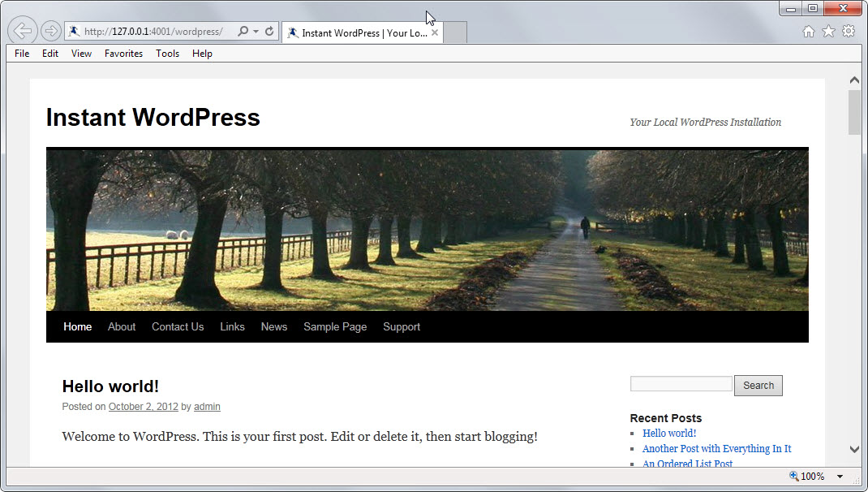Click the Your Local WordPress Installation tagline
The height and width of the screenshot is (492, 868).
point(705,123)
